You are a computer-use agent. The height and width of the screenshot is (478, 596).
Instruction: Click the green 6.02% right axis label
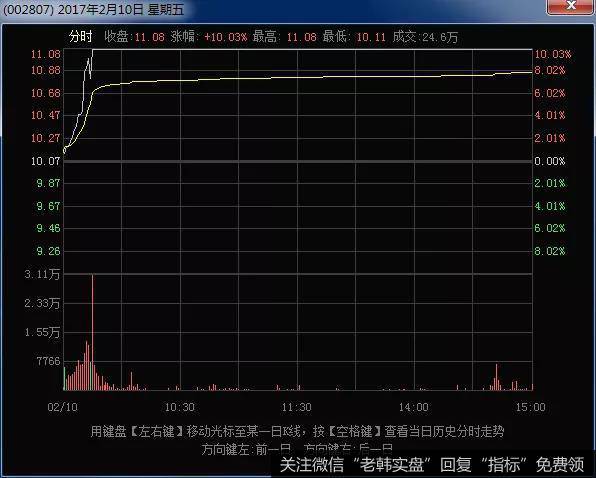550,228
